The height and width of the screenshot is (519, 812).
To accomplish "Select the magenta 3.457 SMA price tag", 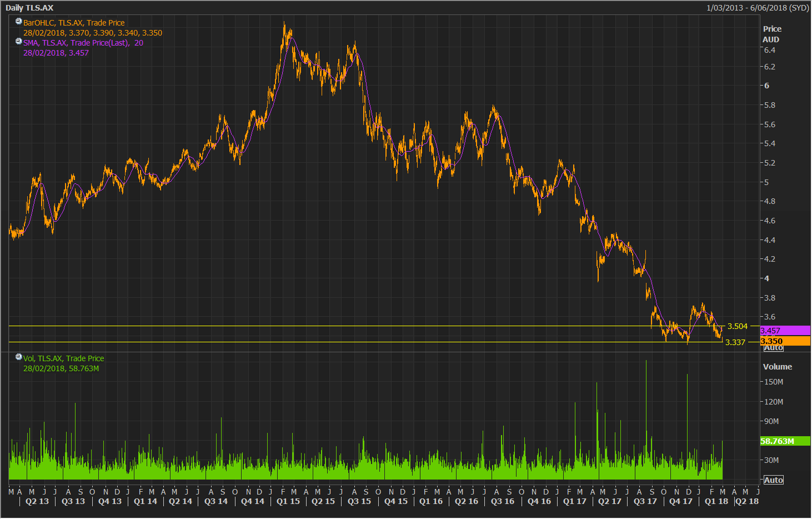I will (x=785, y=331).
